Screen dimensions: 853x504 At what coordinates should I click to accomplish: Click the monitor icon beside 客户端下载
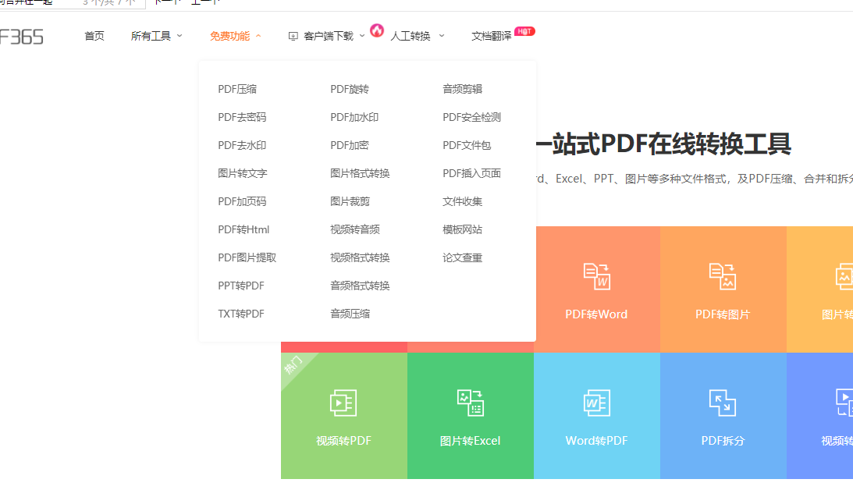pyautogui.click(x=293, y=37)
